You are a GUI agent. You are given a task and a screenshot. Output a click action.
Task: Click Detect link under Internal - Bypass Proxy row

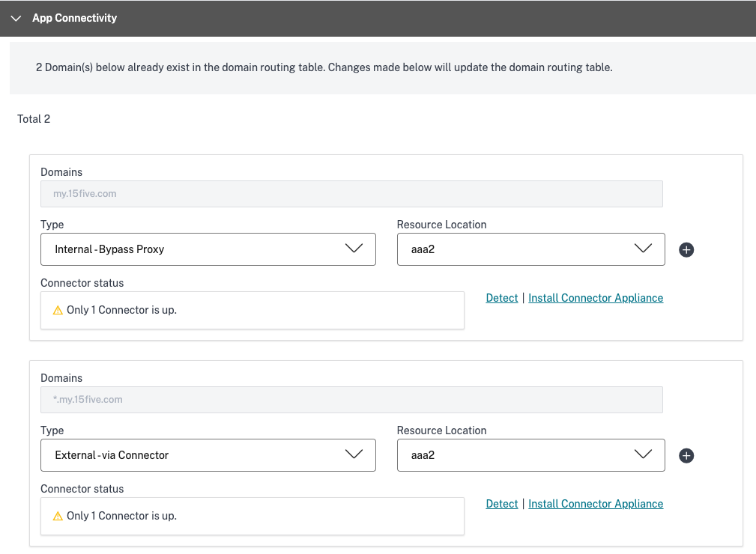pyautogui.click(x=501, y=298)
